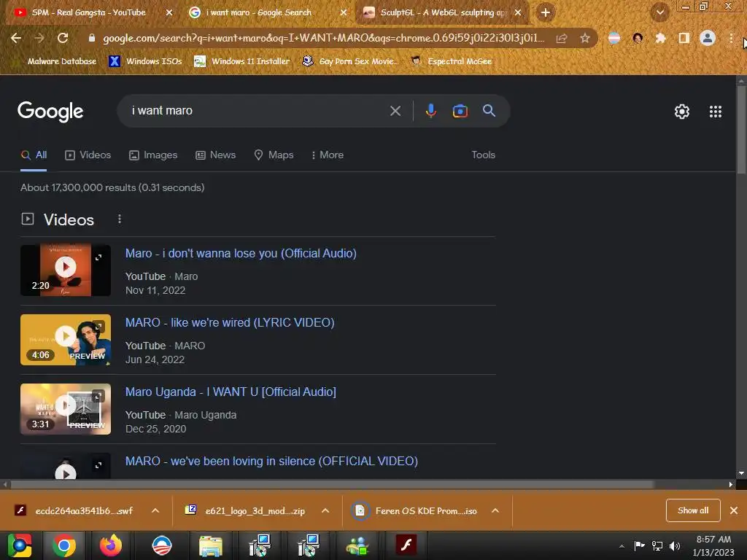Go forward with the forward arrow
The width and height of the screenshot is (747, 560).
click(x=39, y=38)
